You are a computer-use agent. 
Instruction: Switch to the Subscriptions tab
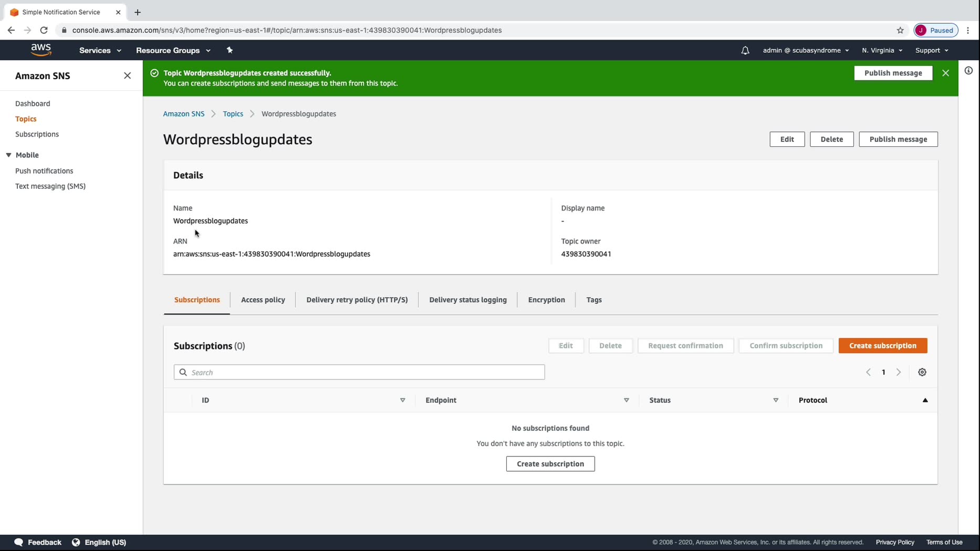(197, 300)
